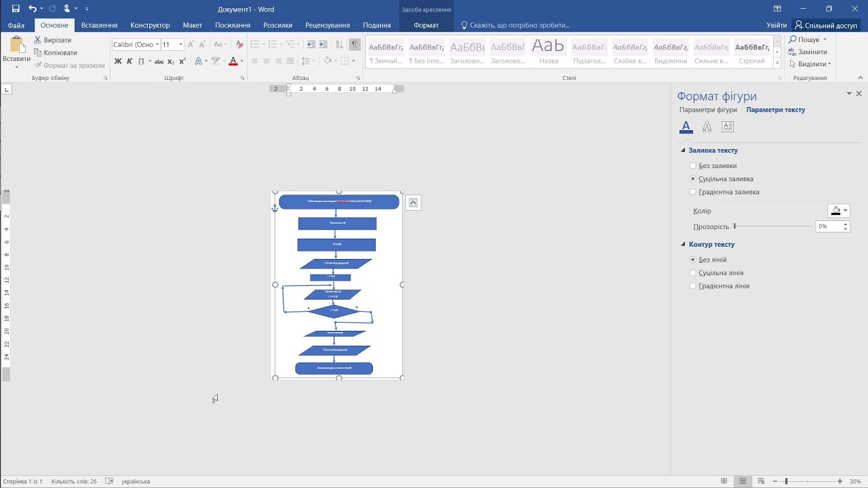This screenshot has height=488, width=868.
Task: Switch to Параметри фігури options
Action: click(708, 110)
